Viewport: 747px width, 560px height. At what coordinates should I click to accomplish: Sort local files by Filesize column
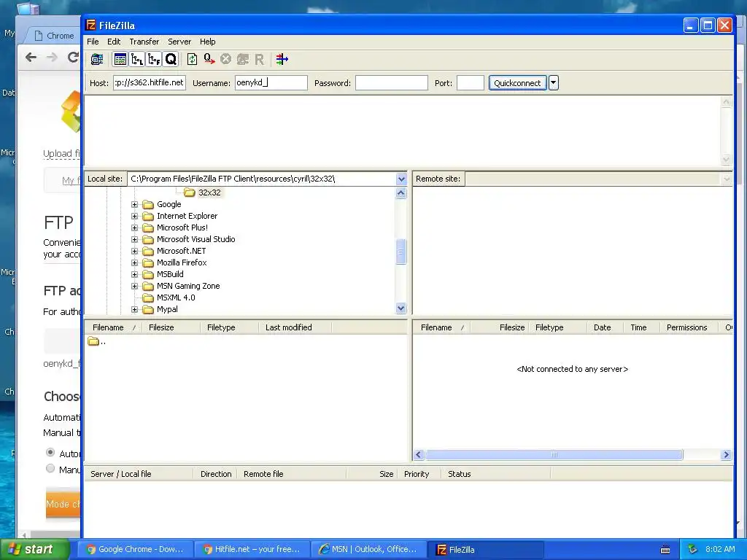tap(171, 327)
